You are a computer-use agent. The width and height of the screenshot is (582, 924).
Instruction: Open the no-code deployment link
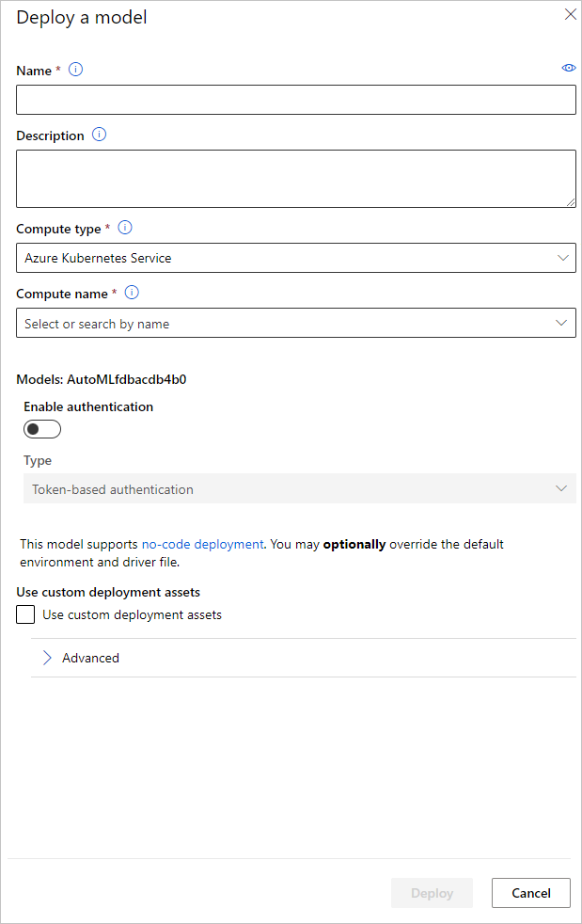coord(202,544)
